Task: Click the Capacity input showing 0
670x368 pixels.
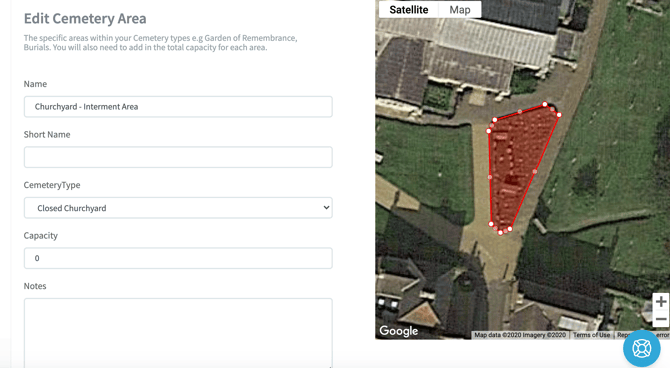Action: pyautogui.click(x=178, y=258)
